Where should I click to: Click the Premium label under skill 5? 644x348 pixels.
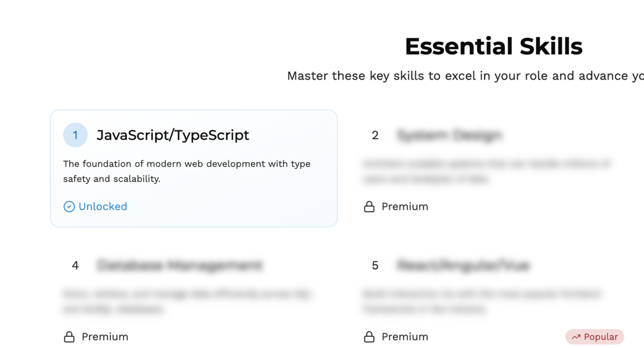[405, 337]
